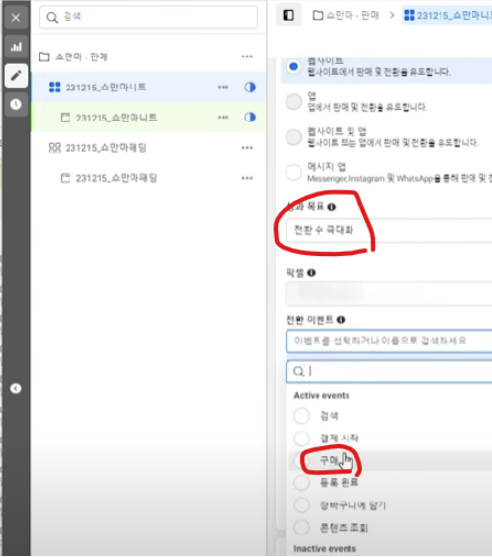Open three-dot menu for 231215_쇼만마패딩 ad set
The height and width of the screenshot is (557, 492).
click(247, 148)
